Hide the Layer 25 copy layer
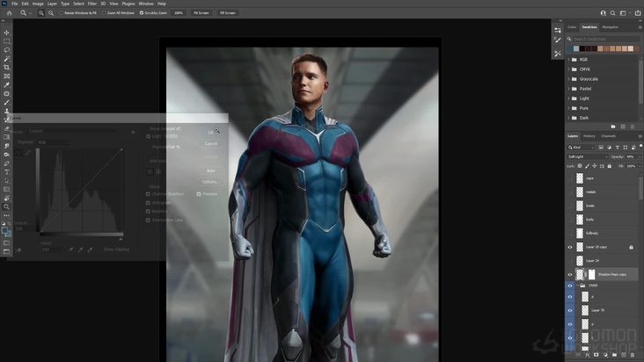The height and width of the screenshot is (362, 644). coord(570,247)
